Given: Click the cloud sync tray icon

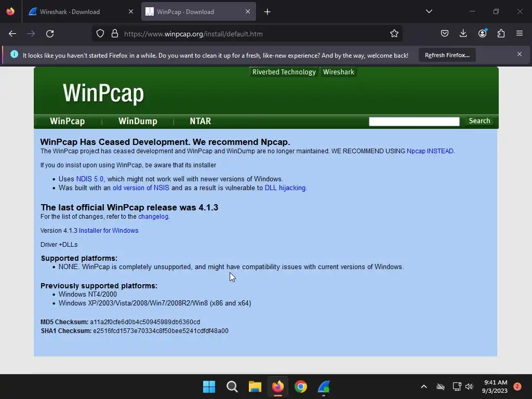Looking at the screenshot, I should tap(441, 387).
